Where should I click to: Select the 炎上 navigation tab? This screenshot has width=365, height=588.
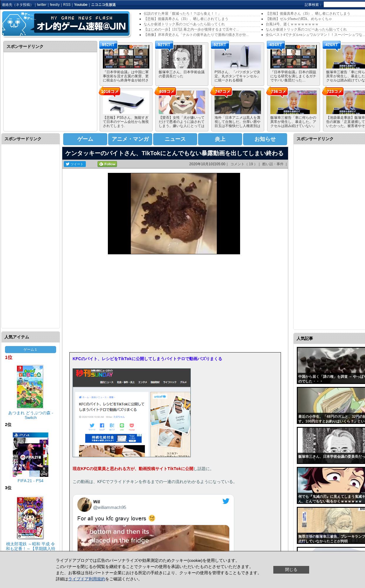point(220,139)
